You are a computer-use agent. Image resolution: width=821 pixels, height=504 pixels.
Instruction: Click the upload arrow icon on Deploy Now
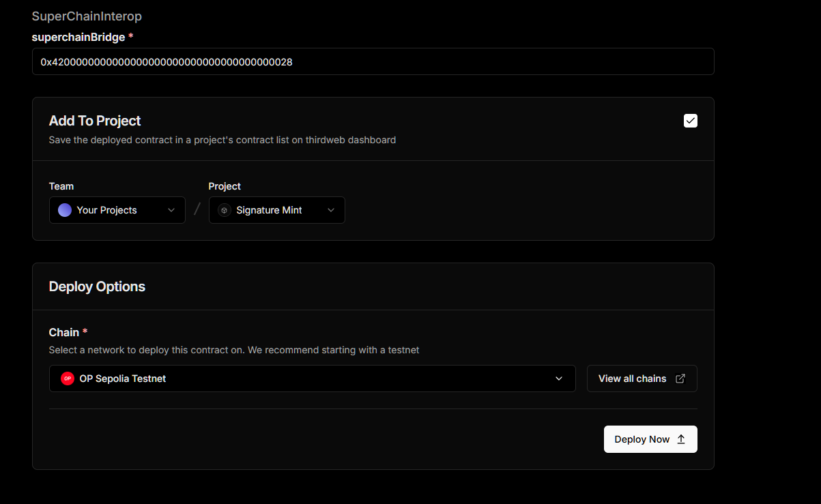pos(681,439)
